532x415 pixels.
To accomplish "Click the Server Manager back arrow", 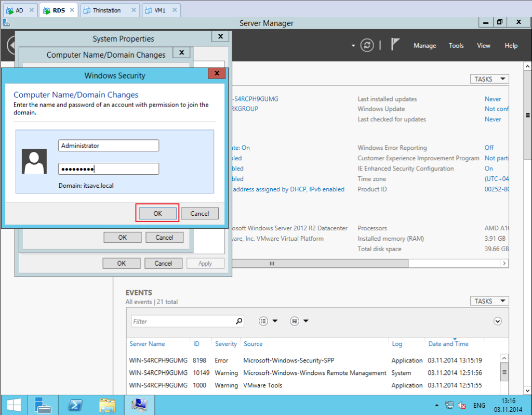I will (x=11, y=45).
